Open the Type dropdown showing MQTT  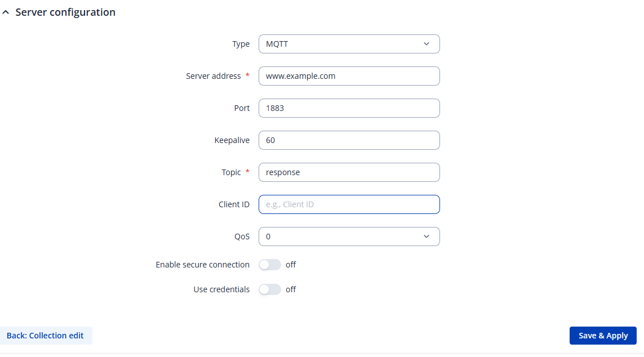(349, 44)
